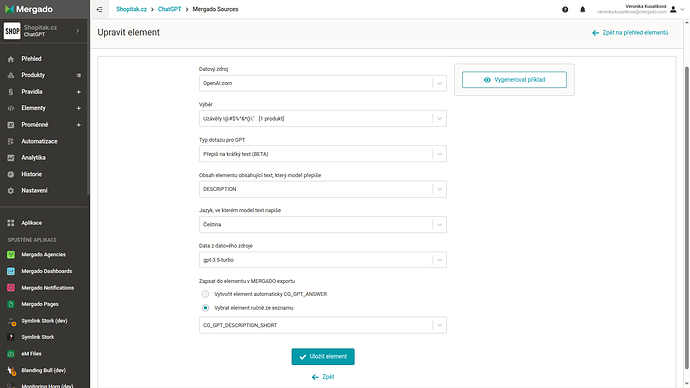690x388 pixels.
Task: Expand the Pravidla menu plus
Action: 78,92
